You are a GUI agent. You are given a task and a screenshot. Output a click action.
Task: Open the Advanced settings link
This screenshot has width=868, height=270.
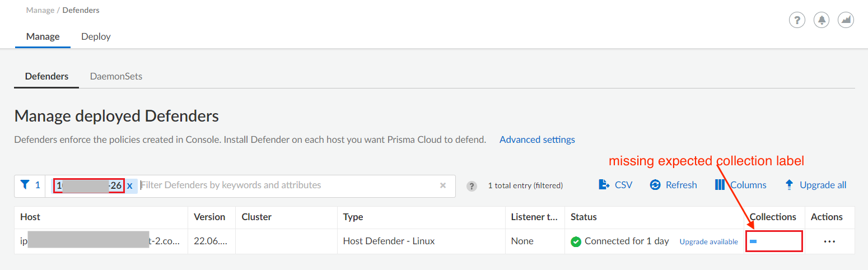[537, 139]
